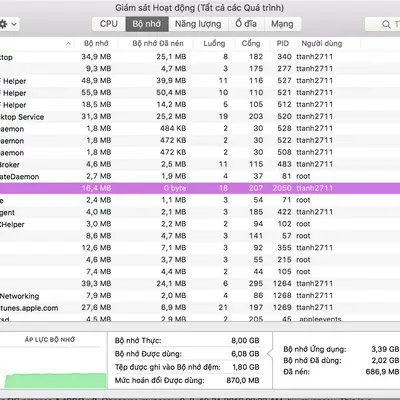The width and height of the screenshot is (400, 400).
Task: Click the Tệp được ghi vào Bộ nhớ đệm value
Action: pyautogui.click(x=246, y=367)
